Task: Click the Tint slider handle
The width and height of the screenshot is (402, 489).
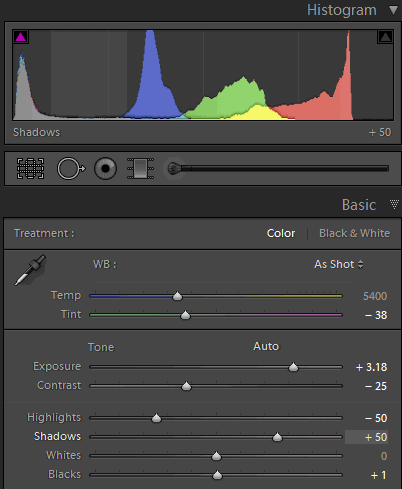Action: click(185, 315)
